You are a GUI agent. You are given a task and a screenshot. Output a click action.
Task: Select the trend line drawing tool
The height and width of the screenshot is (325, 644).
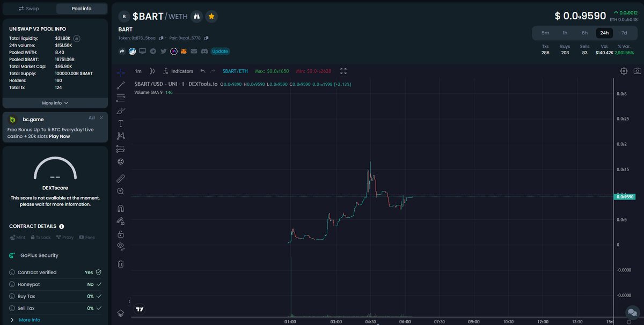pos(121,85)
